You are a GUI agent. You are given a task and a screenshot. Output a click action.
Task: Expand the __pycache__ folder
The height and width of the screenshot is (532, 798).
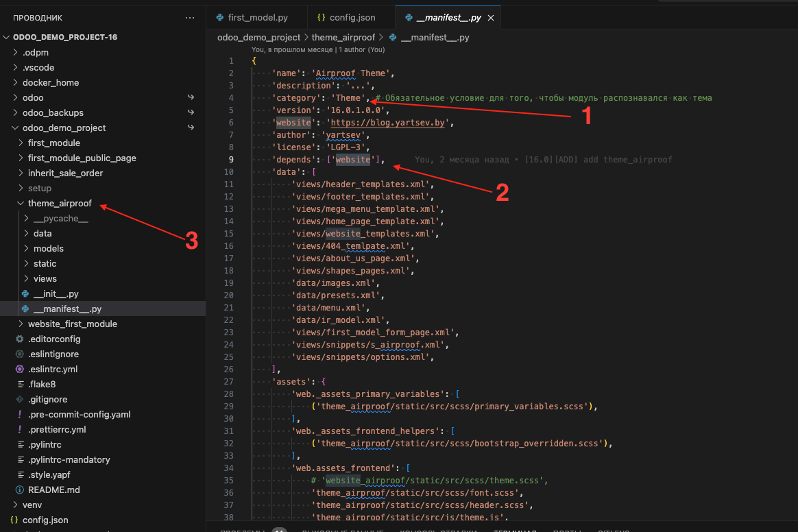tap(27, 219)
